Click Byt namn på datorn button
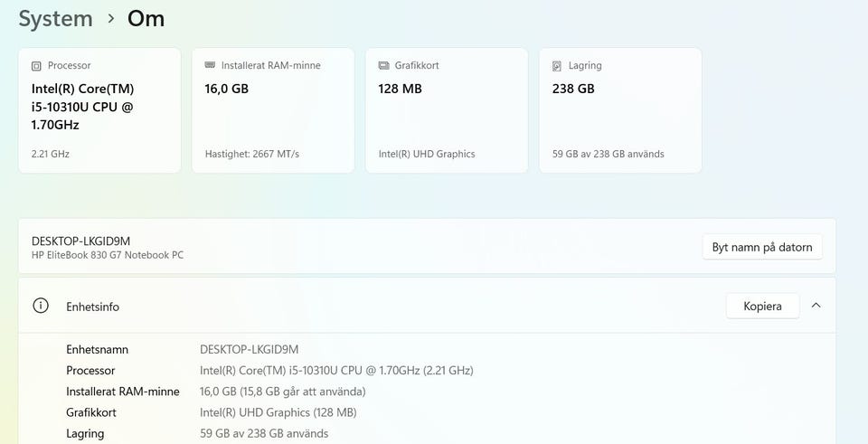This screenshot has height=444, width=868. (x=762, y=247)
